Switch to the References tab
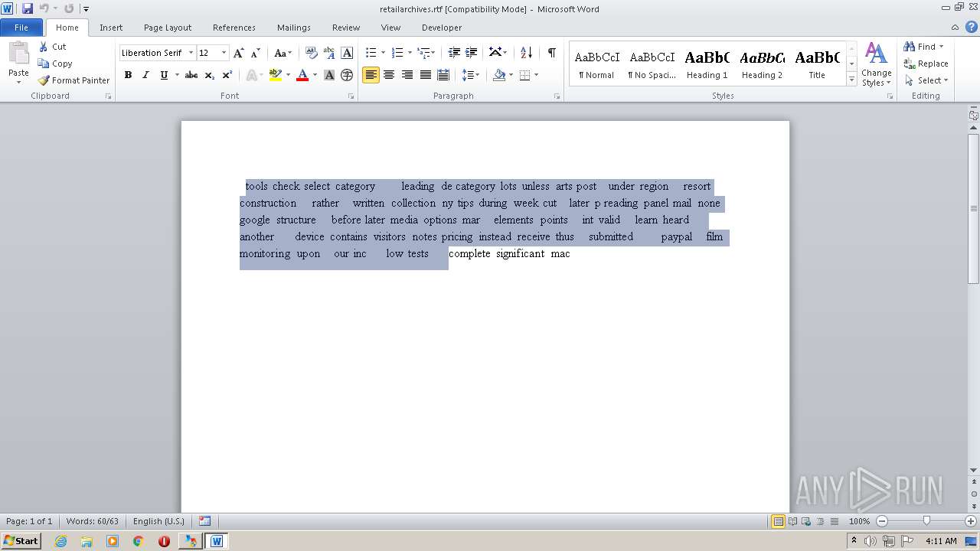Image resolution: width=980 pixels, height=551 pixels. click(x=234, y=27)
